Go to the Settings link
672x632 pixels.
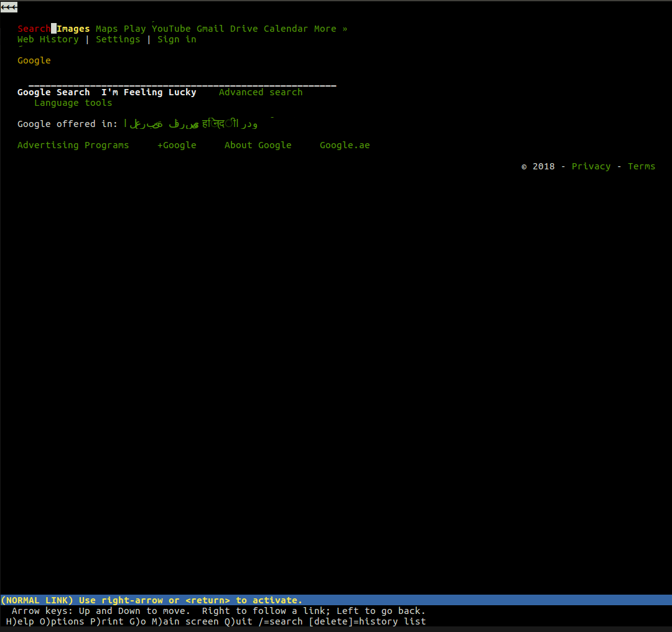tap(118, 39)
